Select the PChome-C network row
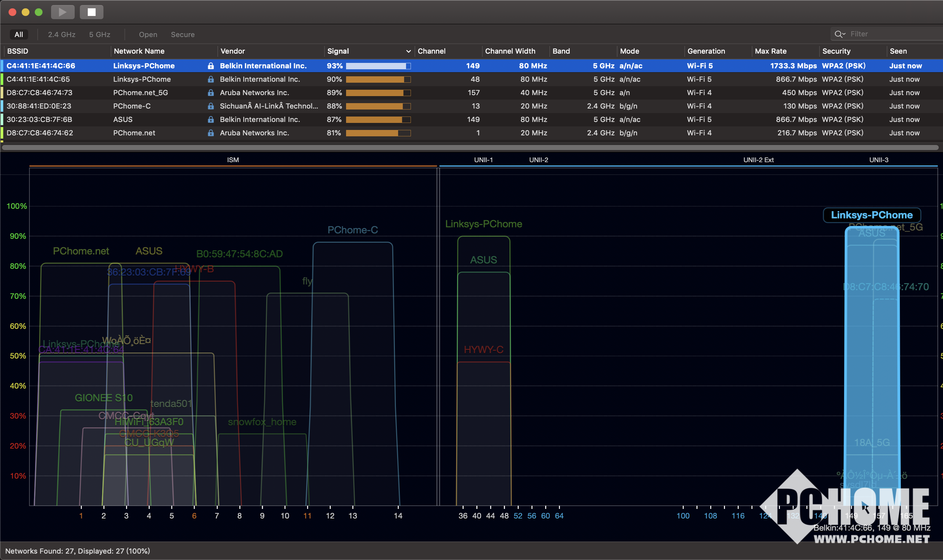The image size is (943, 560). 471,106
